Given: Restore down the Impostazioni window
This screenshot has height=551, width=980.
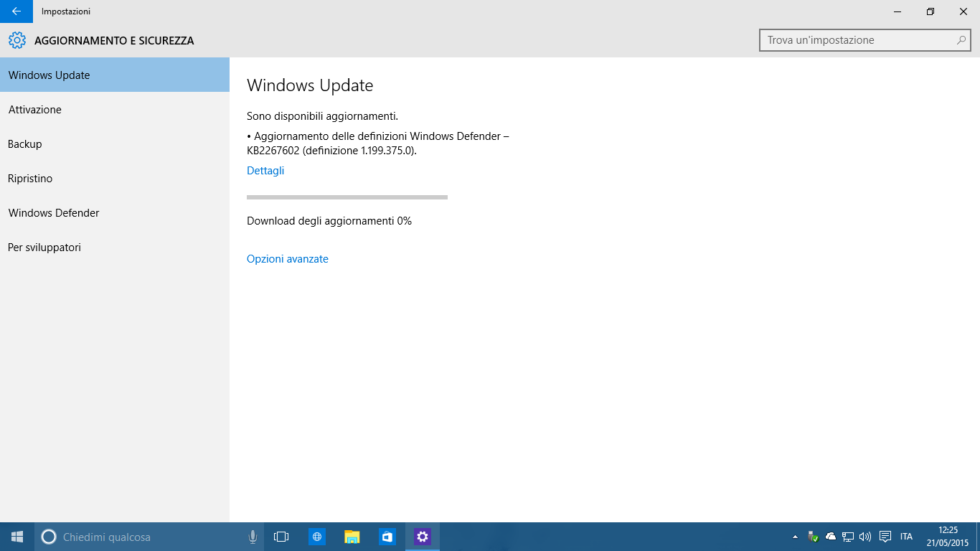Looking at the screenshot, I should click(930, 11).
